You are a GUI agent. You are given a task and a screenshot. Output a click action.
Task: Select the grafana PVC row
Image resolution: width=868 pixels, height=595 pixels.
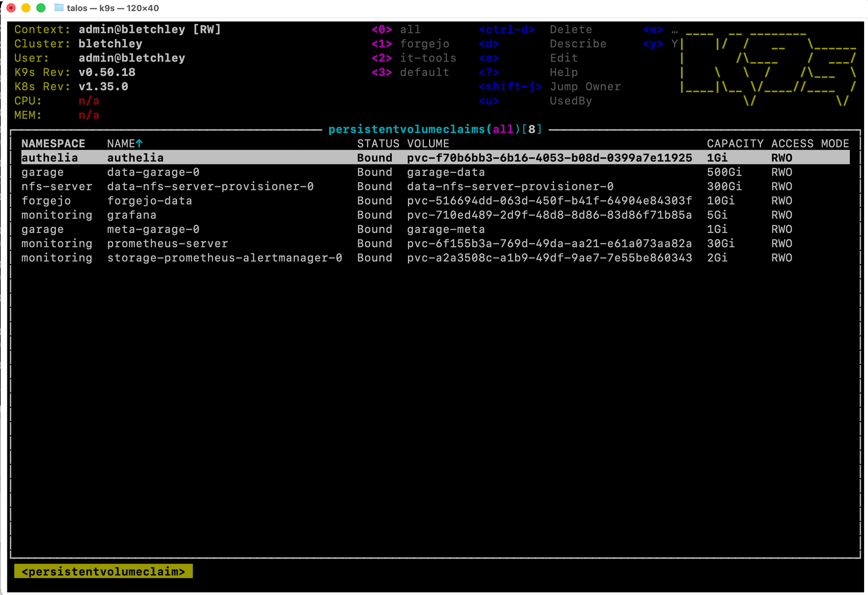[x=435, y=215]
